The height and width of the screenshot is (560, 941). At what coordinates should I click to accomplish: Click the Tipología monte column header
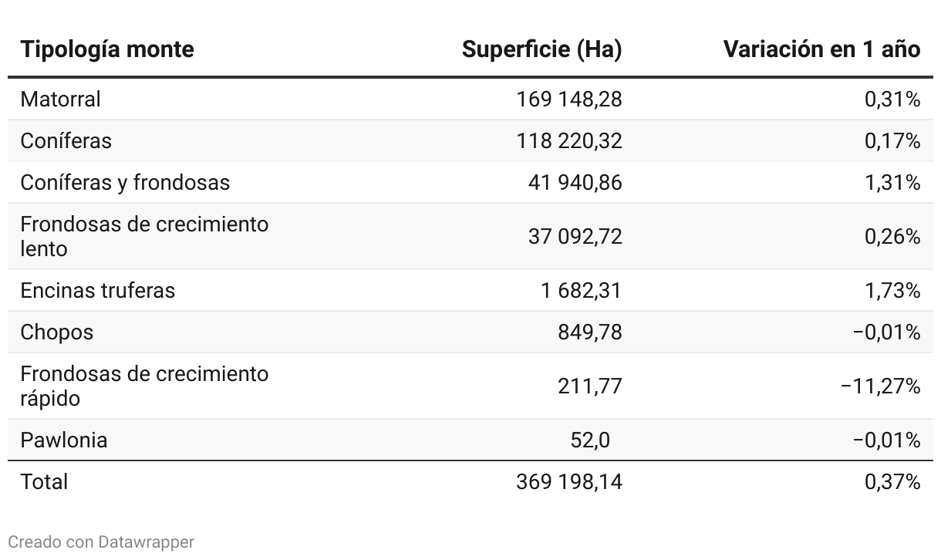click(107, 49)
